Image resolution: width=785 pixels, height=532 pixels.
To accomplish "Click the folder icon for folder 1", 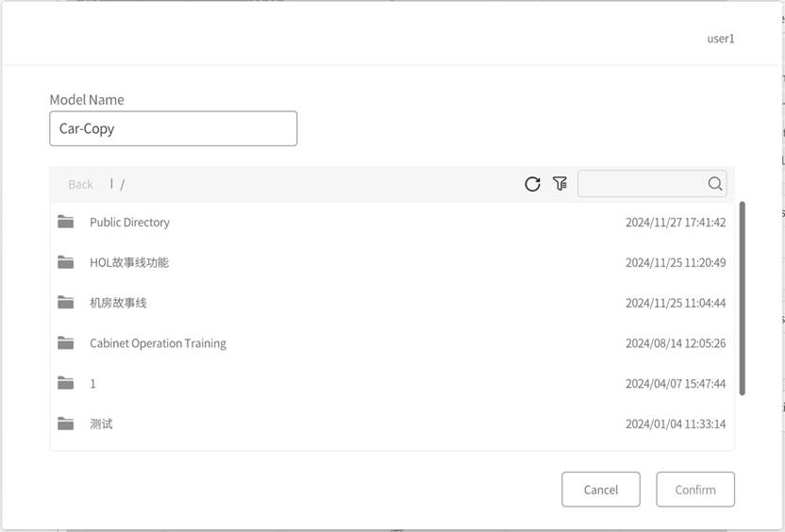I will coord(65,383).
